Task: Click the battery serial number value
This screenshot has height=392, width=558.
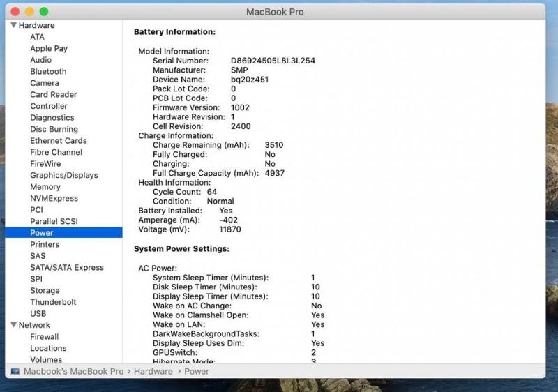Action: point(273,61)
